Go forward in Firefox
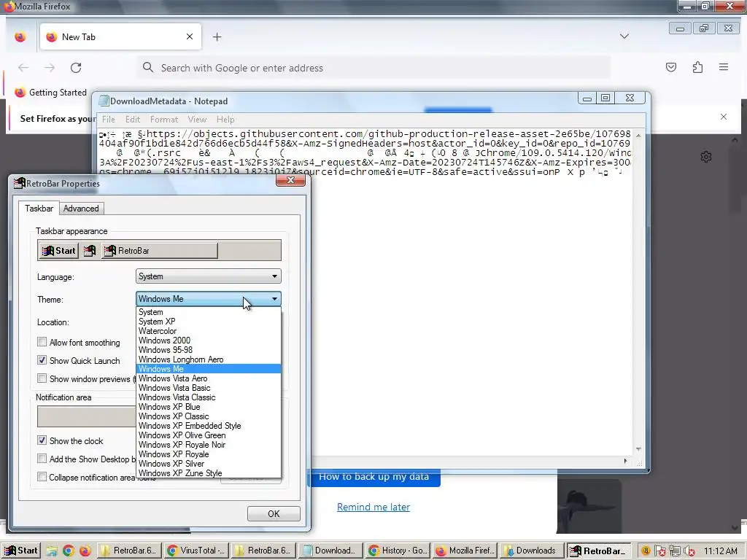747x560 pixels. coord(50,68)
